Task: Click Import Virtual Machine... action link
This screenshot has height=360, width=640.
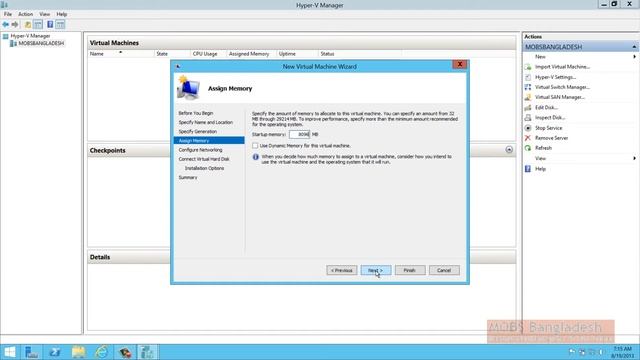Action: 562,67
